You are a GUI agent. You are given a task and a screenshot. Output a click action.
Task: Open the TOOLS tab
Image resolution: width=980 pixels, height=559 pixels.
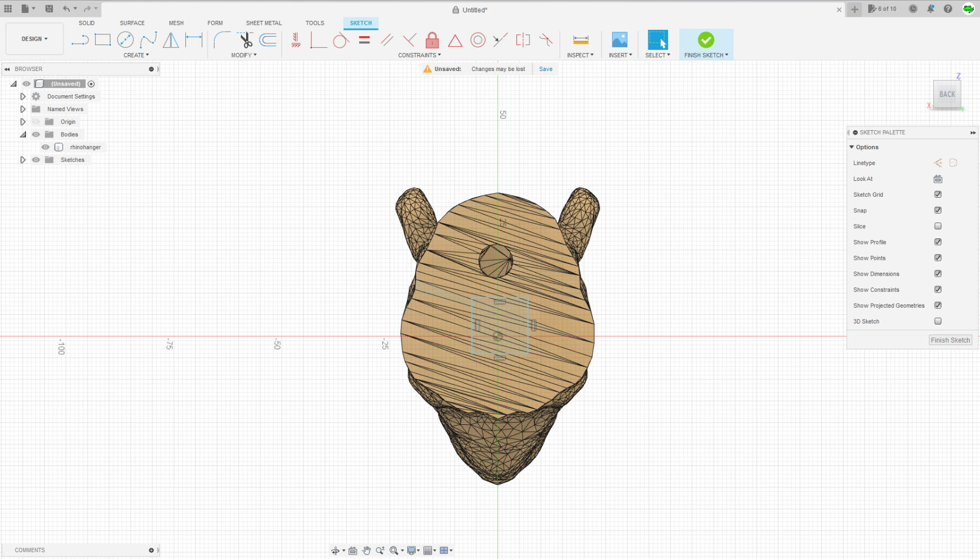(314, 23)
